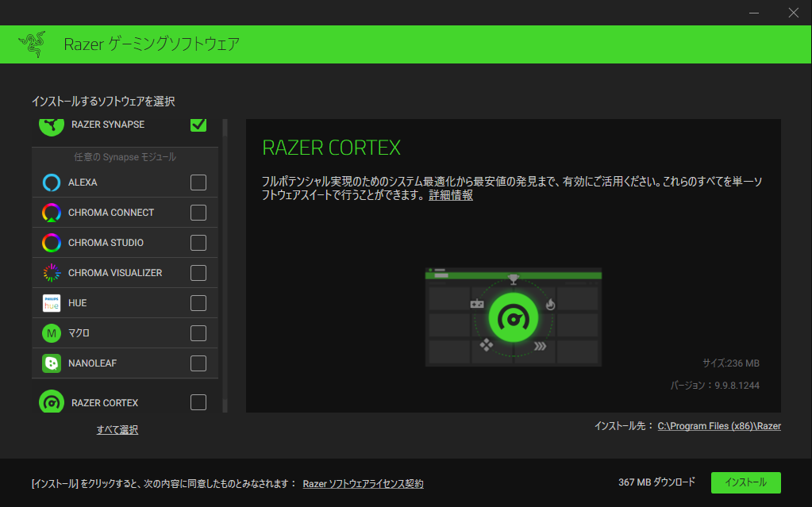Click the すべて選択 link
812x507 pixels.
[x=117, y=430]
